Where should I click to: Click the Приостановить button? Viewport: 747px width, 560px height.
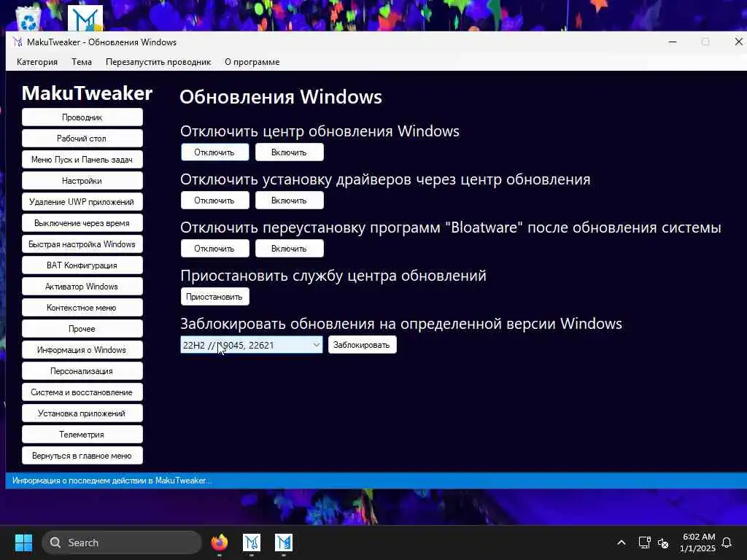pyautogui.click(x=215, y=297)
